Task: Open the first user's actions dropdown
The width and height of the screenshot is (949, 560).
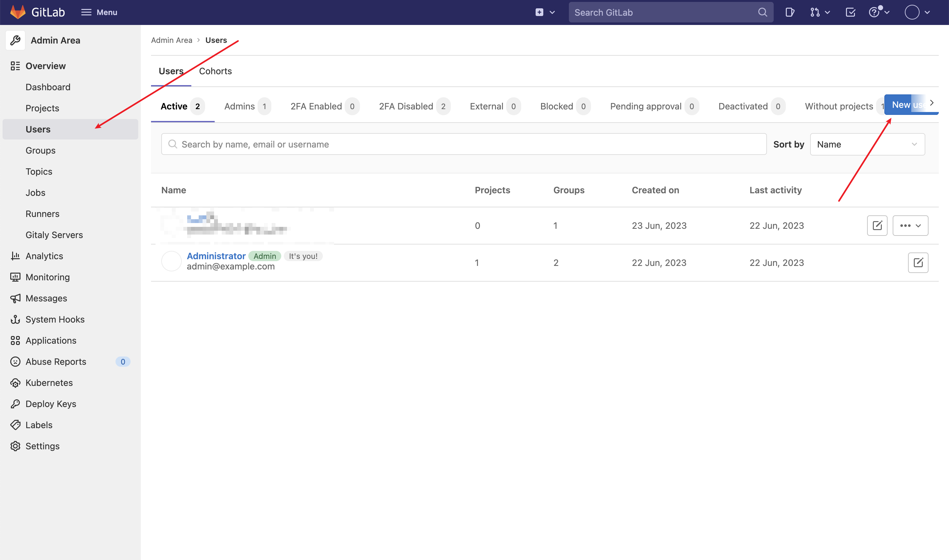Action: [x=910, y=226]
